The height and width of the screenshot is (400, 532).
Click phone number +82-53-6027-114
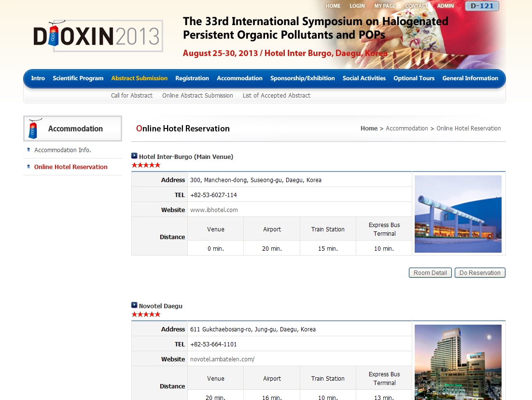click(x=213, y=195)
